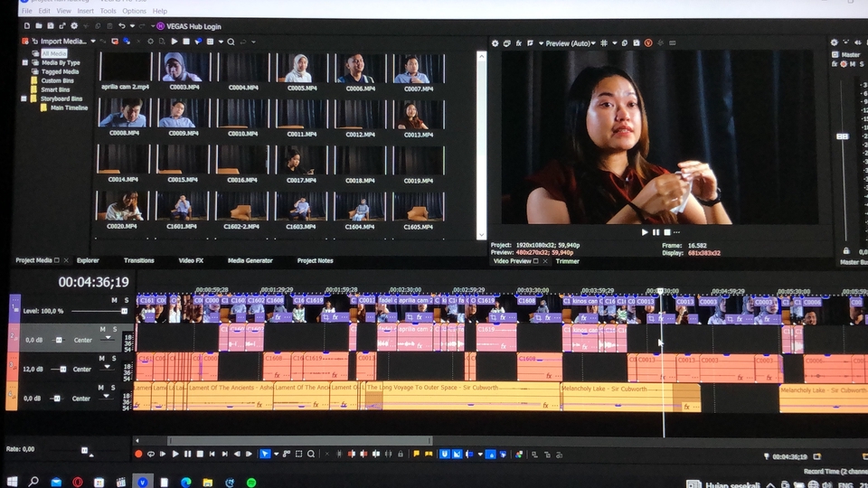Save the preview snapshot to file
The image size is (868, 488).
(x=636, y=43)
